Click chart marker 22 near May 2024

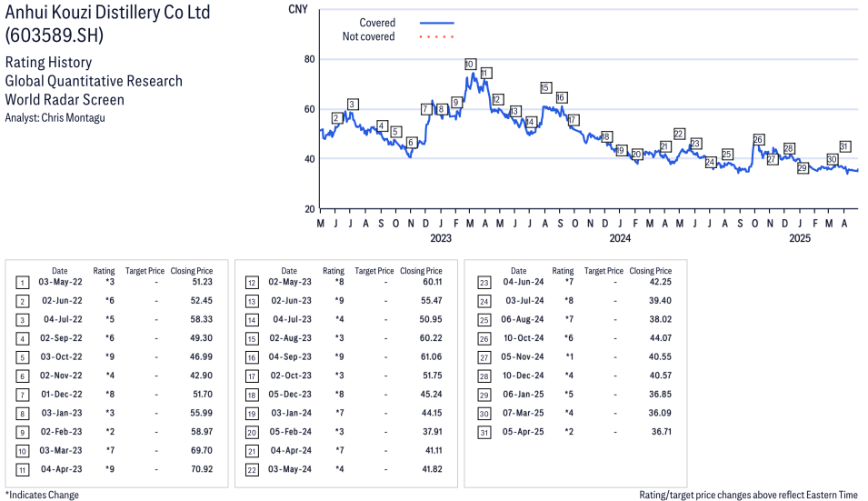[x=679, y=134]
